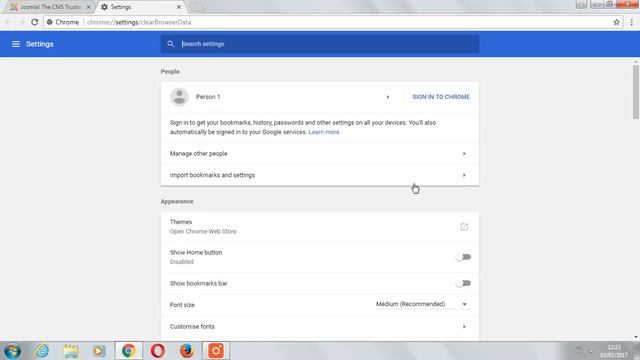Screen dimensions: 640x360
Task: Click SIGN IN TO CHROME
Action: (x=441, y=97)
